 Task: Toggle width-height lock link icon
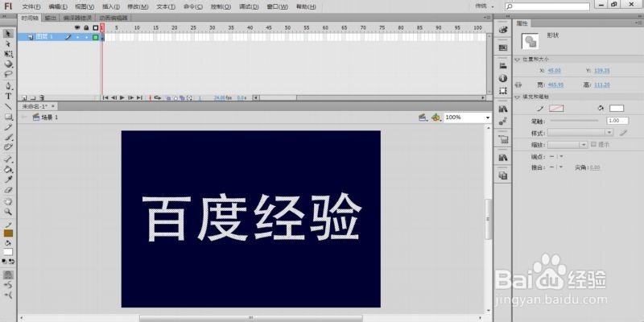coord(518,85)
